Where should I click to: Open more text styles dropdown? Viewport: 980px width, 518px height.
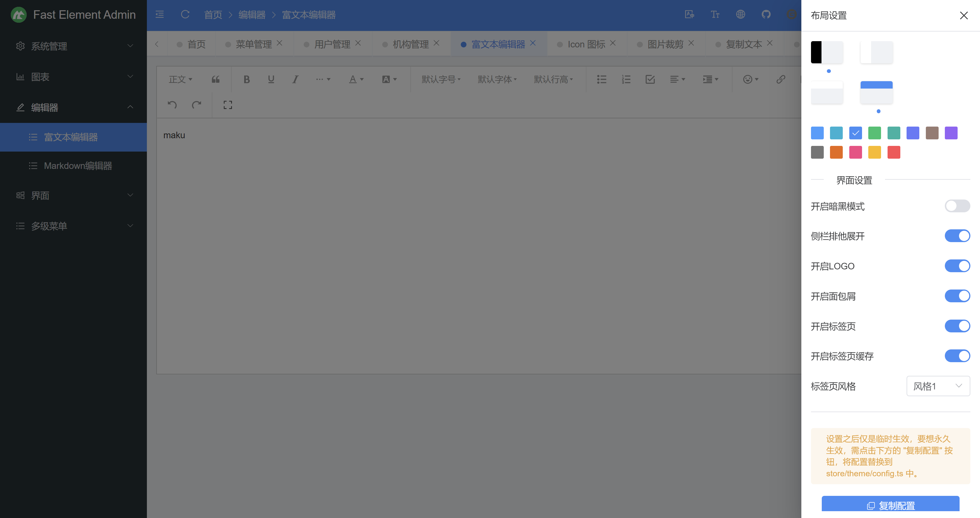click(323, 79)
